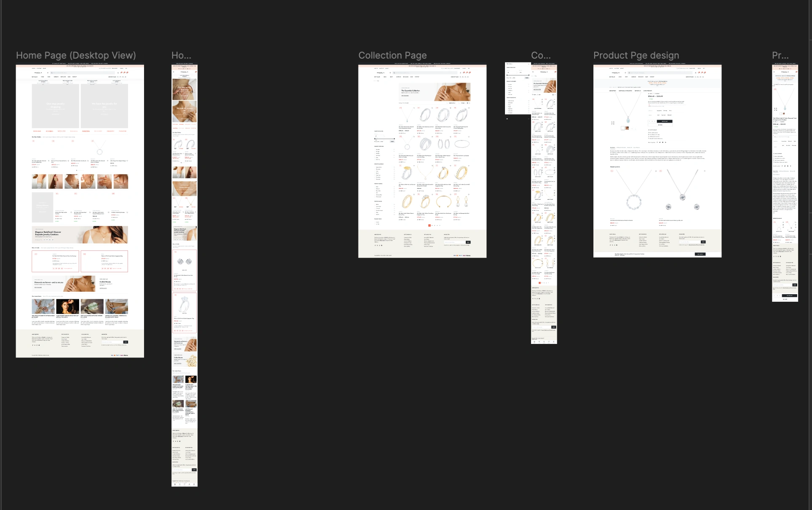Image resolution: width=812 pixels, height=510 pixels.
Task: Click the 'One stop jewelry shopping' hero placeholder
Action: [x=55, y=105]
